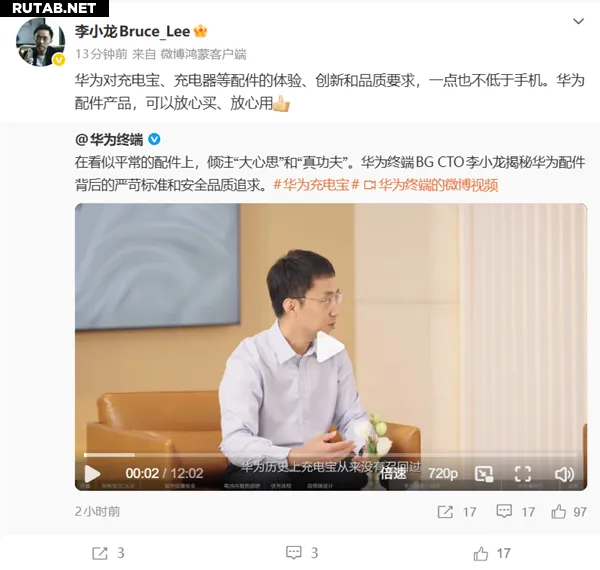600x570 pixels.
Task: Repost the quoted post showing 17 shares
Action: coord(457,512)
